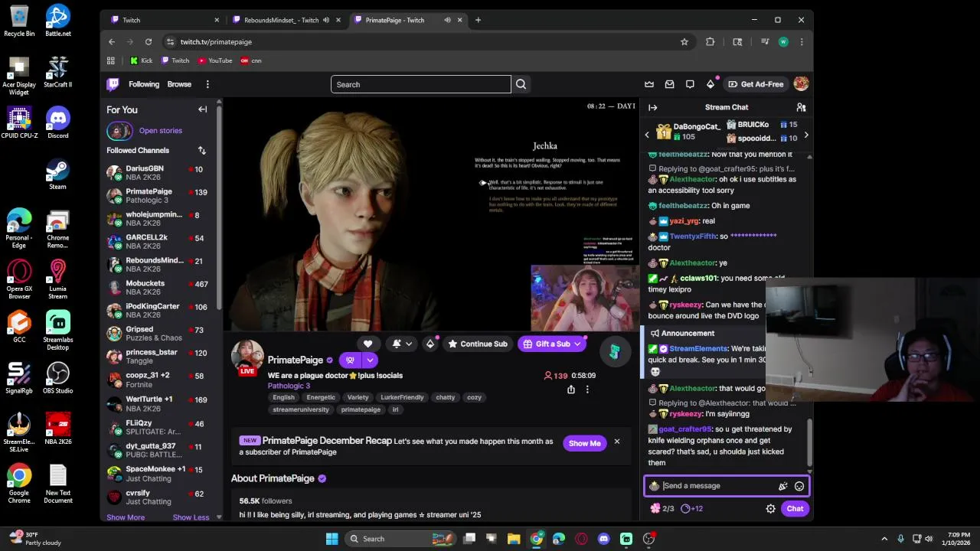Open Twitch Prime loot crown icon
The image size is (980, 551).
649,84
